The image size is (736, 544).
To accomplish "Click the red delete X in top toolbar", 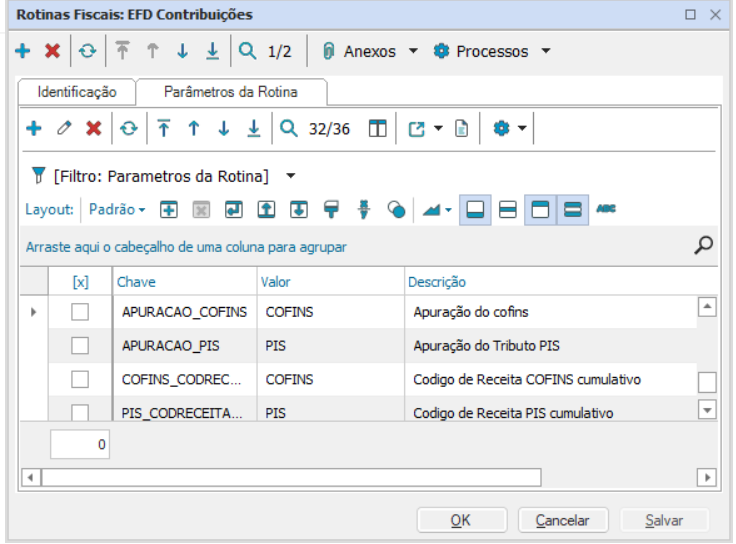I will pos(52,51).
